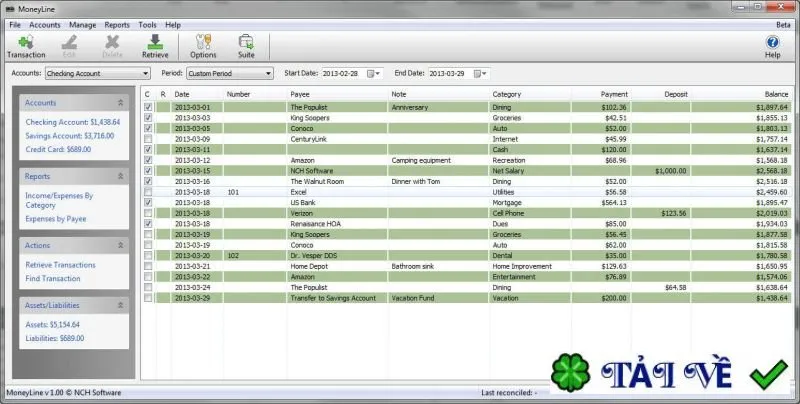Screen dimensions: 800x404
Task: Select the Mortgage category cell
Action: pyautogui.click(x=530, y=203)
